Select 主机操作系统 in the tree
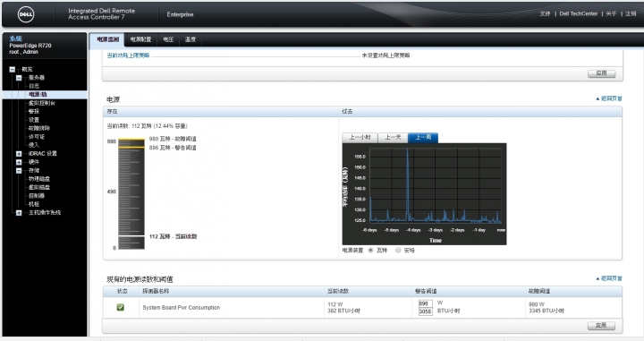Viewport: 644px width, 341px height. coord(45,212)
